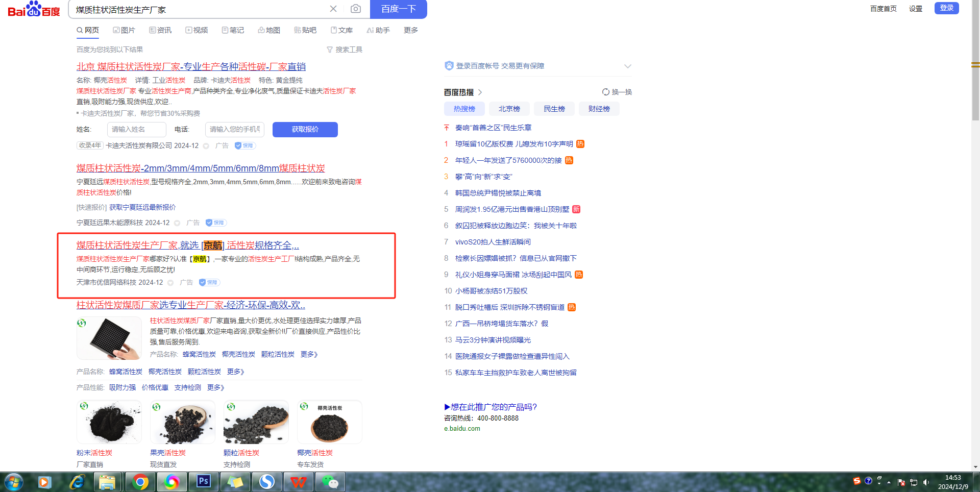Expand 更多 in the 产品性能 row
This screenshot has height=492, width=980.
[x=215, y=387]
